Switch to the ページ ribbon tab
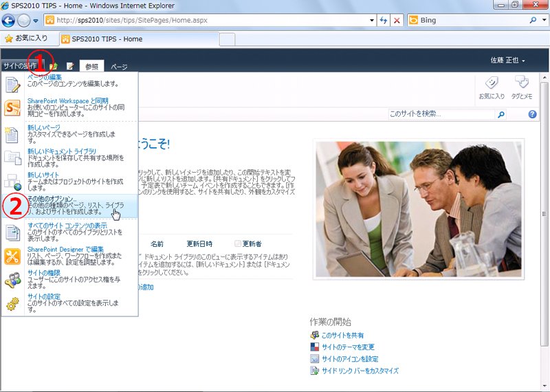Viewport: 550px width, 392px height. (x=119, y=66)
